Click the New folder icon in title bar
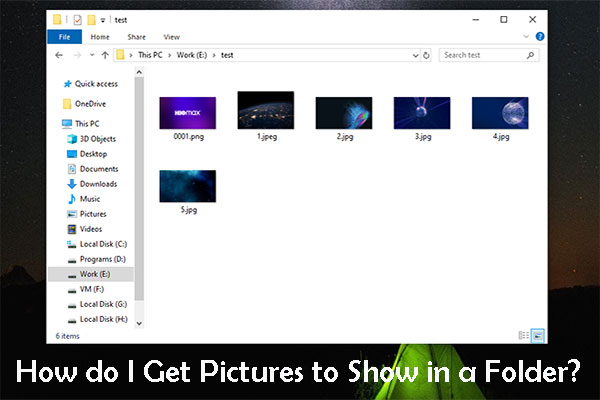600x400 pixels. click(x=91, y=20)
